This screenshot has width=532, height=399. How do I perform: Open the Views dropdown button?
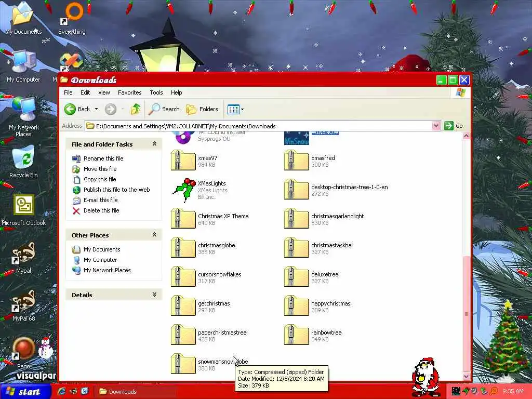click(235, 109)
